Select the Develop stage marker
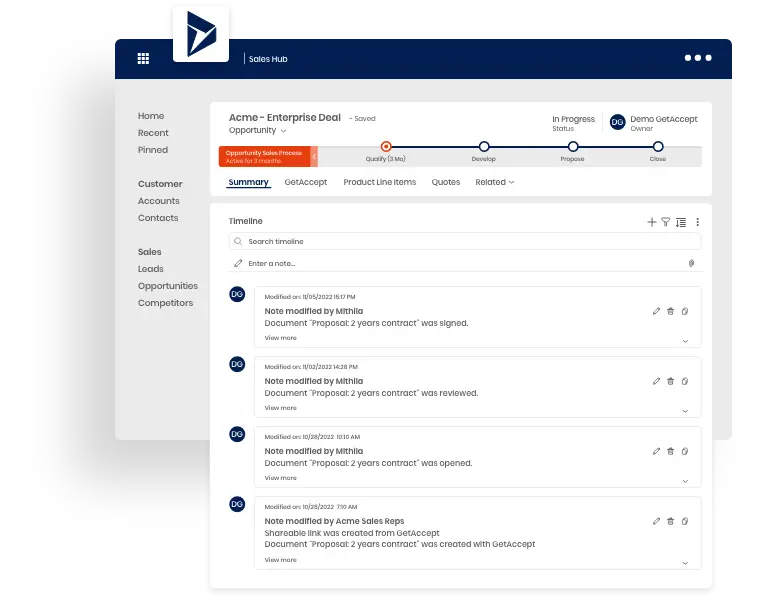This screenshot has height=613, width=767. coord(484,146)
